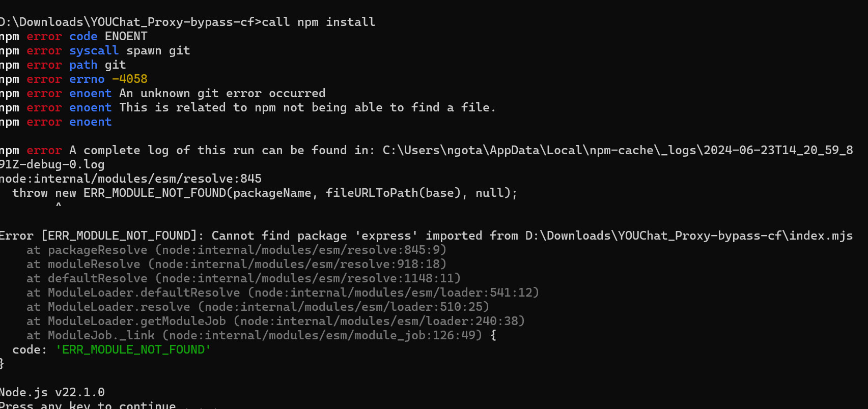Click the ModuleLoader.defaultResolve stack frame
The width and height of the screenshot is (868, 409).
(x=283, y=293)
